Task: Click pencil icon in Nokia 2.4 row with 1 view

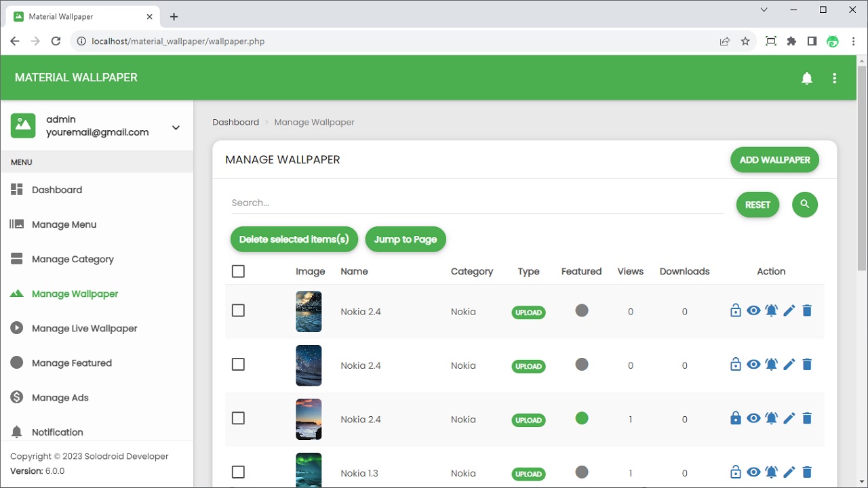Action: click(789, 418)
